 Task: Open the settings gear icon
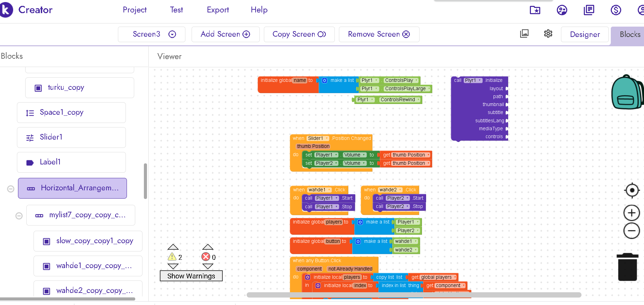pyautogui.click(x=548, y=34)
